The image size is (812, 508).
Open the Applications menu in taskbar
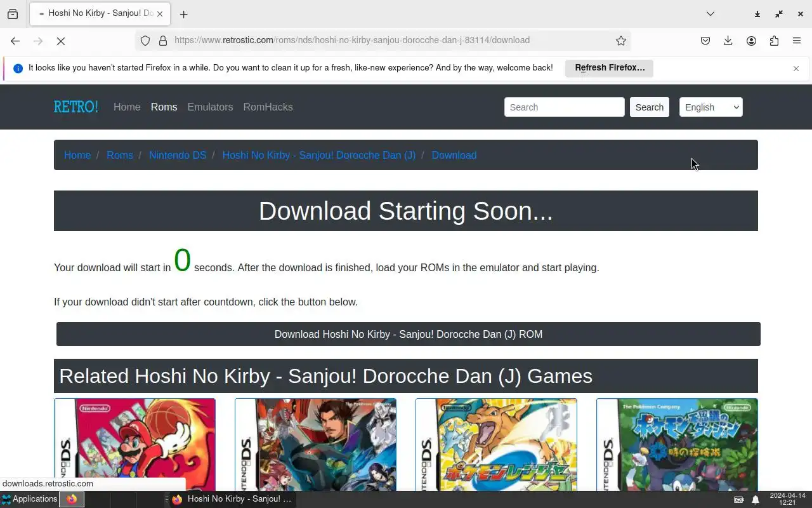pyautogui.click(x=29, y=499)
